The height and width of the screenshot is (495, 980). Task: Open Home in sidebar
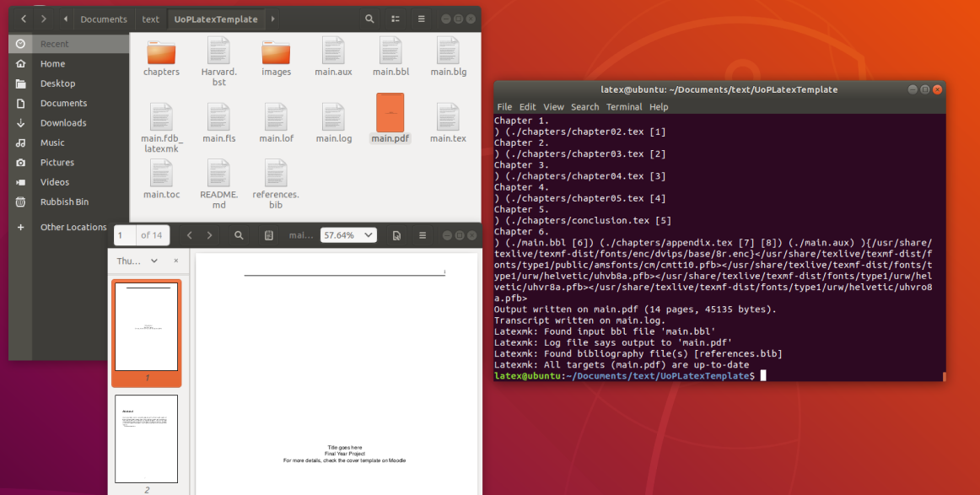tap(69, 64)
